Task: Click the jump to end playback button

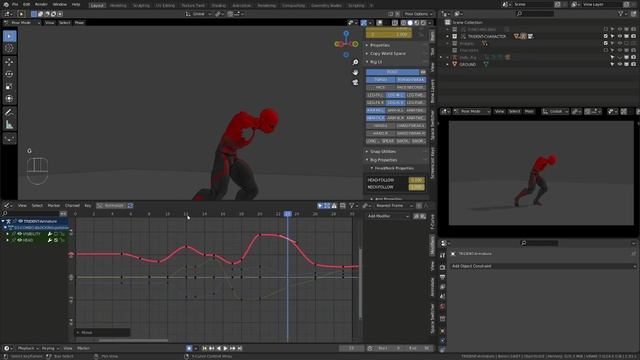Action: coord(240,348)
